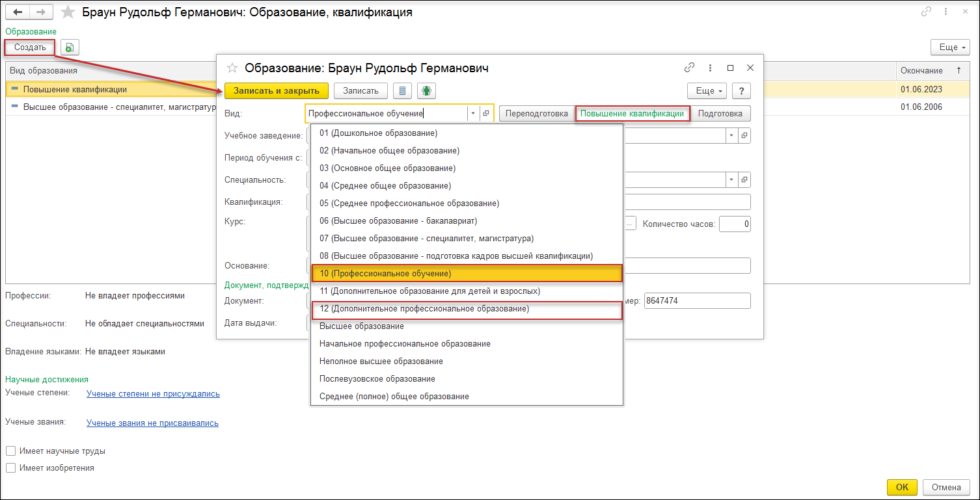Get link icon in main window header

925,12
